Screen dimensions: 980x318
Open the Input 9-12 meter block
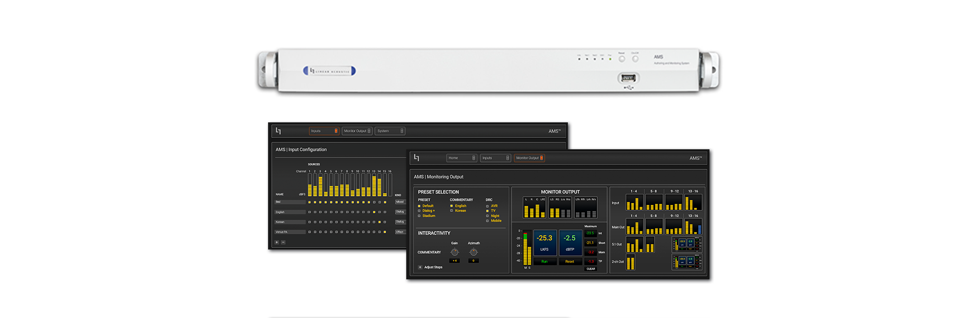673,203
